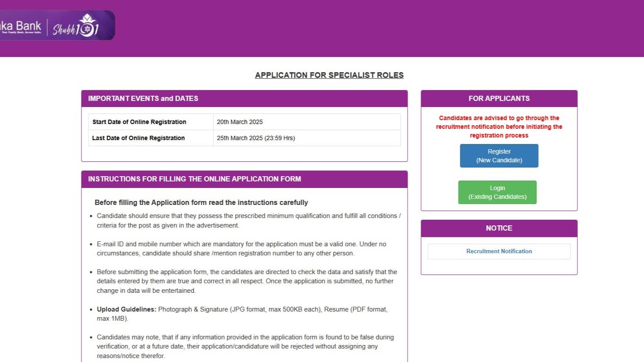
Task: Click the Application for Specialist Roles heading
Action: [329, 75]
